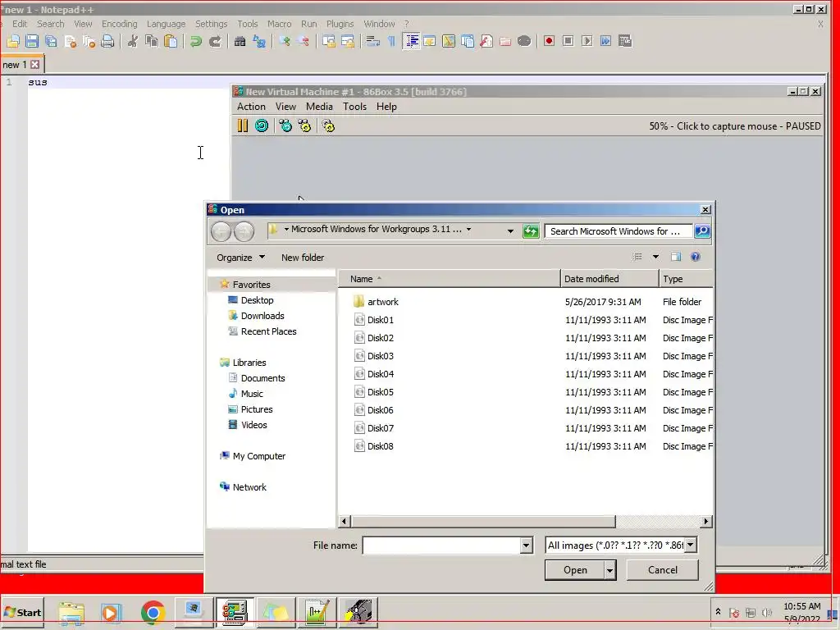Click the Redo arrow in Notepad++ toolbar
This screenshot has height=630, width=840.
pos(215,41)
